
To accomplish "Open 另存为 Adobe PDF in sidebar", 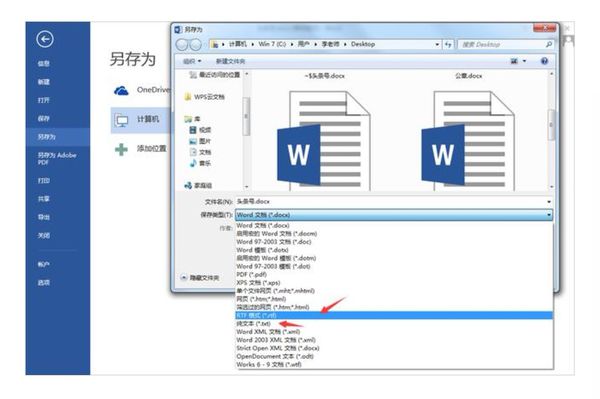I will (x=57, y=158).
